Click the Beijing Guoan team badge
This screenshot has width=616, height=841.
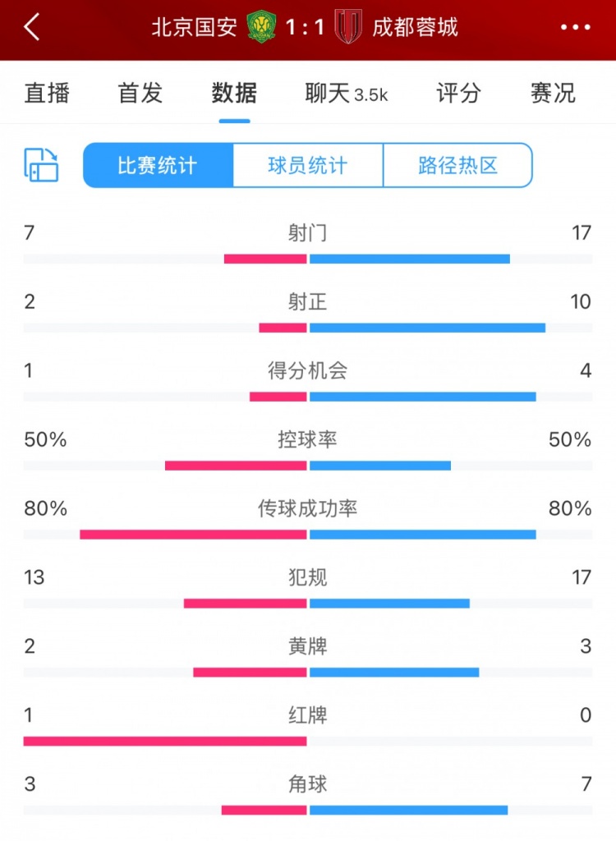[x=261, y=25]
